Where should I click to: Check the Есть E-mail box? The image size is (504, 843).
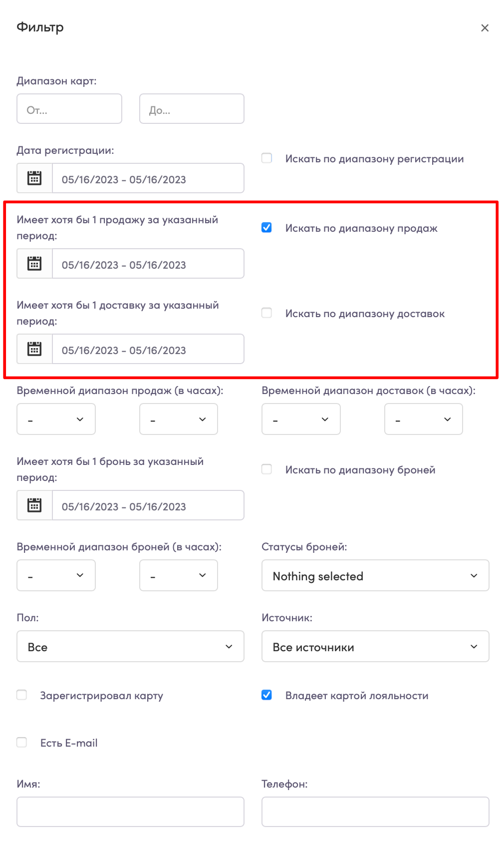point(22,743)
